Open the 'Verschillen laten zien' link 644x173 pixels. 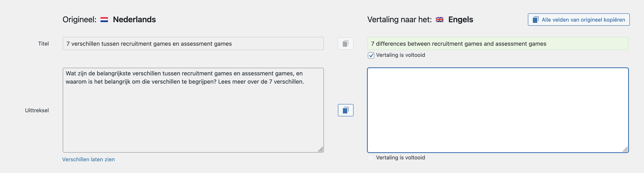pyautogui.click(x=88, y=159)
